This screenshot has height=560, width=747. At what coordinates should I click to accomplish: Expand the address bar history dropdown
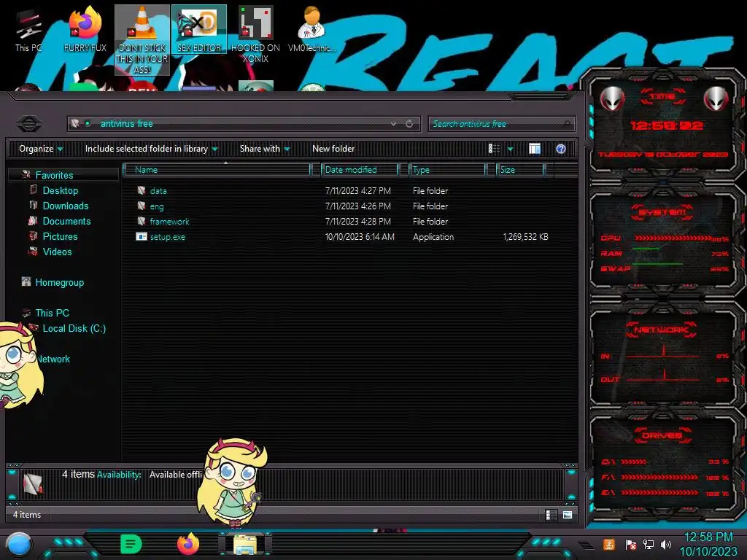coord(393,124)
